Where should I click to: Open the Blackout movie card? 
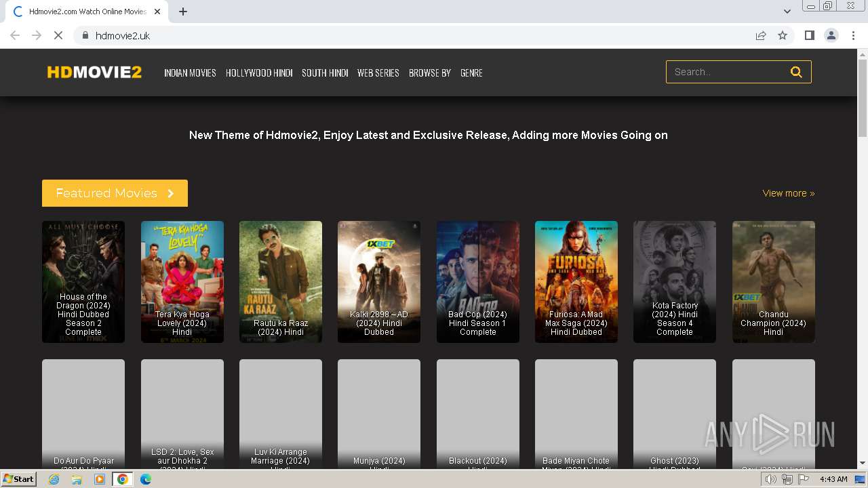coord(478,414)
